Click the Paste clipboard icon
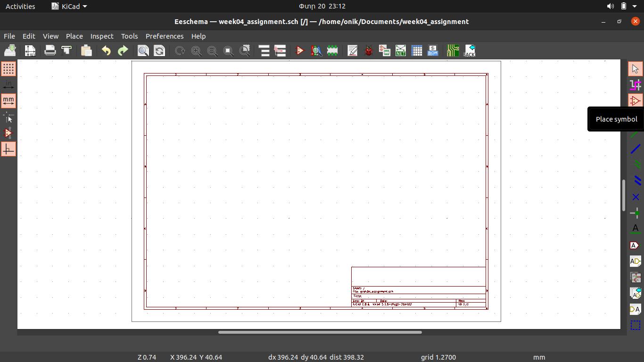The height and width of the screenshot is (362, 644). (86, 50)
